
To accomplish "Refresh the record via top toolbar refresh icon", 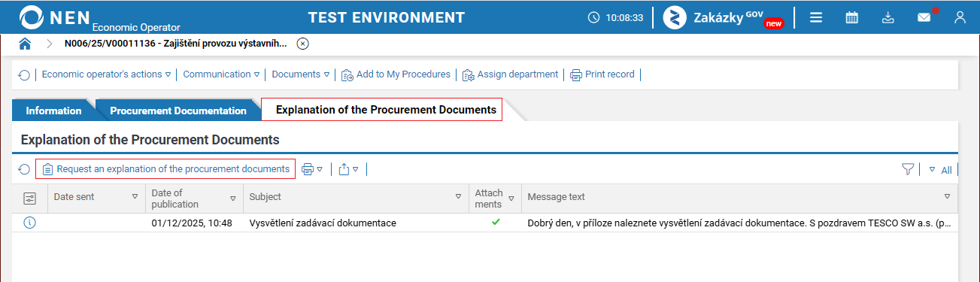I will [24, 75].
